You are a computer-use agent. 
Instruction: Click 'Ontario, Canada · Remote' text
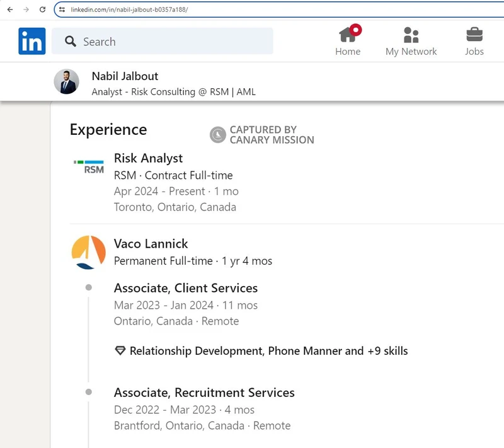click(x=176, y=321)
